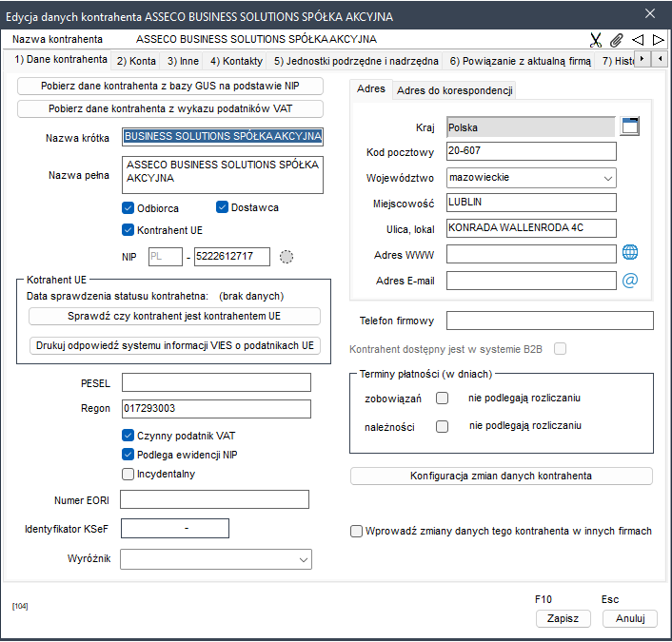Check zobowiązań nie podlegają rozliczaniu
672x642 pixels.
pos(442,399)
